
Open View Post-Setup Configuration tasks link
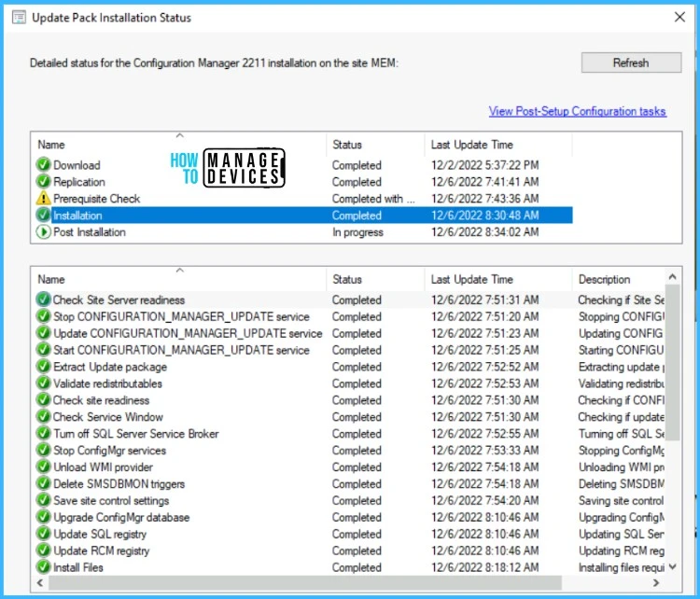[577, 111]
